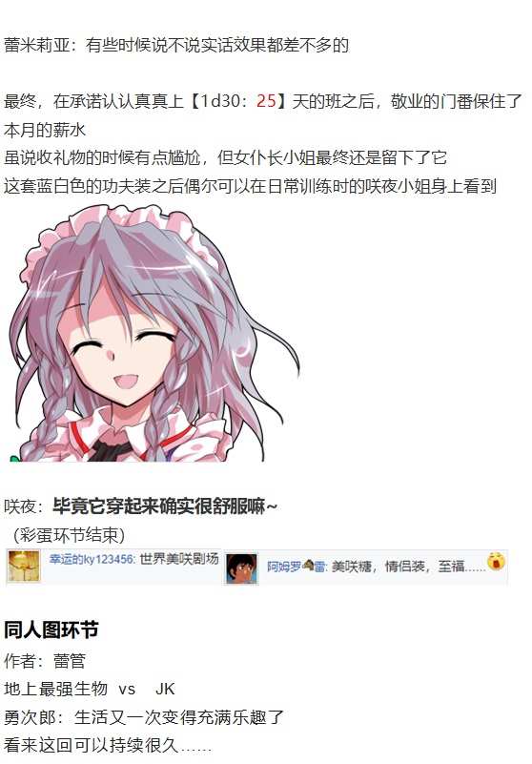The width and height of the screenshot is (532, 764).
Task: Click the horse icon in 阿姆罗雷's username
Action: [x=308, y=566]
